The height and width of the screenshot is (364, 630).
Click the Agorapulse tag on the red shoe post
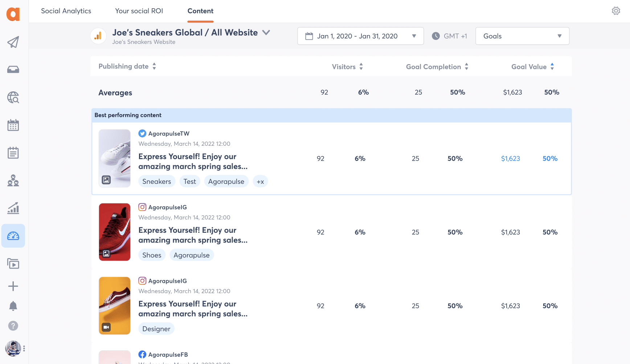coord(192,255)
